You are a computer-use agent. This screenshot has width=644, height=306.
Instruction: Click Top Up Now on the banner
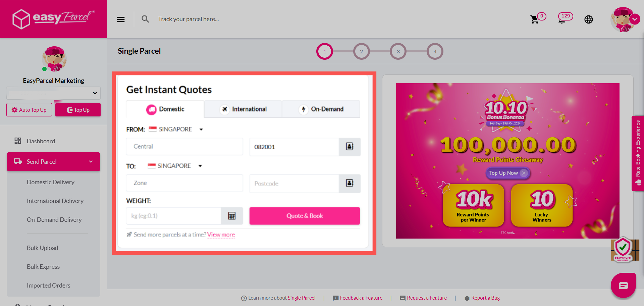508,173
